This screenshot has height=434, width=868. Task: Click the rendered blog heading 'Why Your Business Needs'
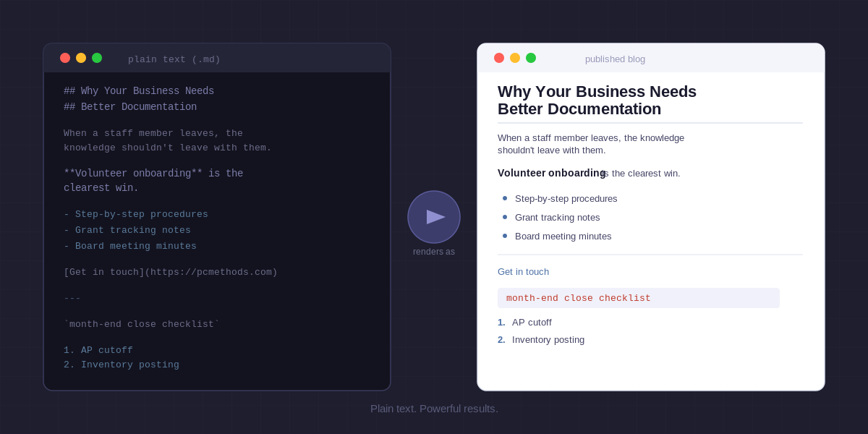pyautogui.click(x=597, y=92)
